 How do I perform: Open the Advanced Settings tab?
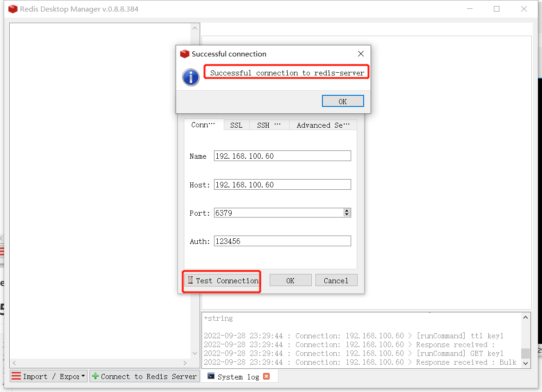323,125
